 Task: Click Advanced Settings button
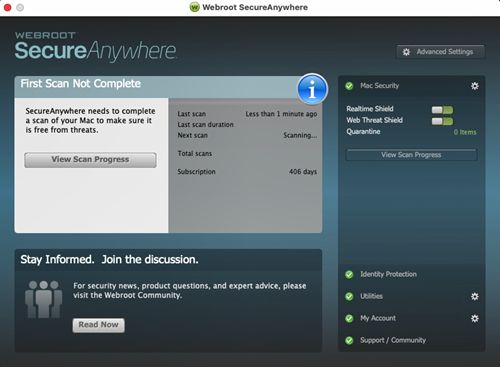click(440, 52)
